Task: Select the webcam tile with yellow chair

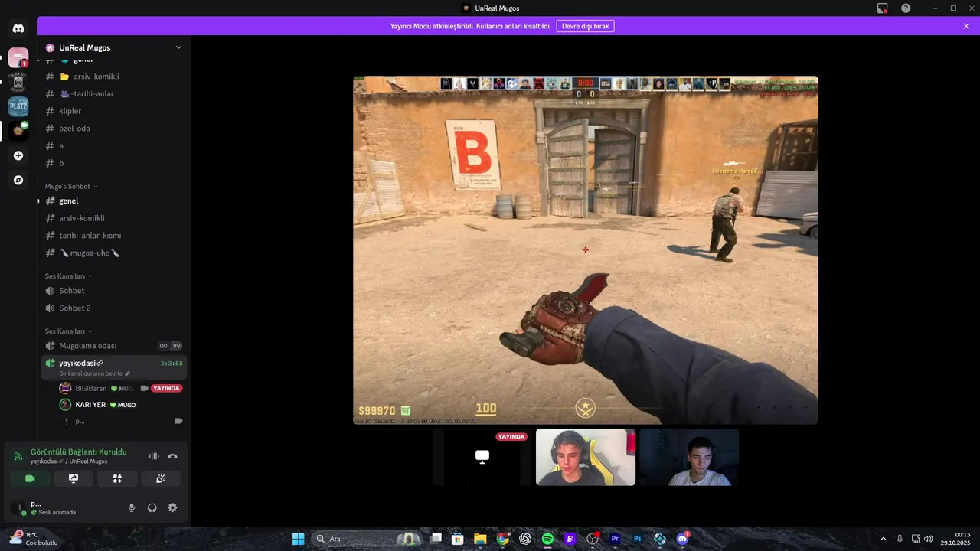Action: click(x=586, y=457)
